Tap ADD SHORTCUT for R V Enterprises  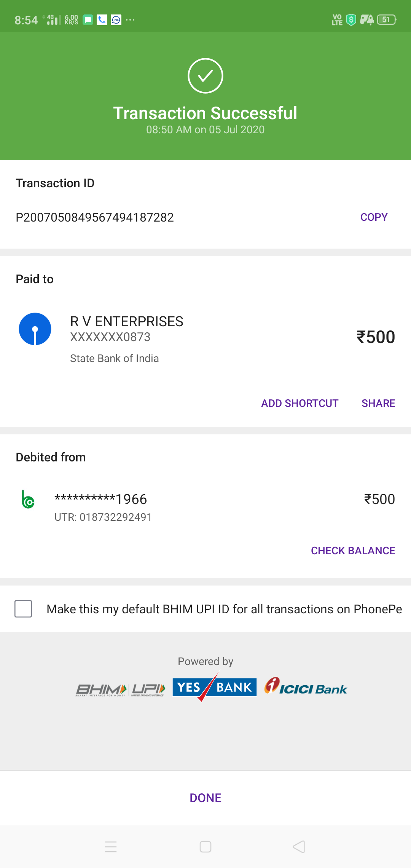pyautogui.click(x=299, y=403)
